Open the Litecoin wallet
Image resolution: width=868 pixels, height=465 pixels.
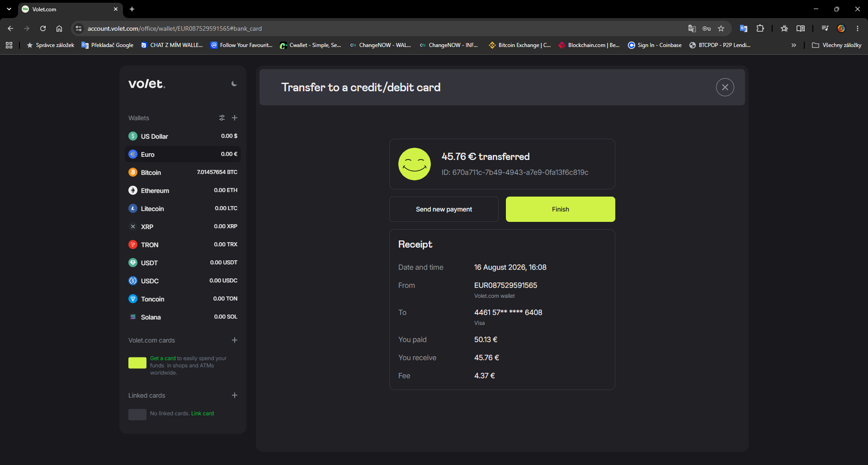pos(183,208)
